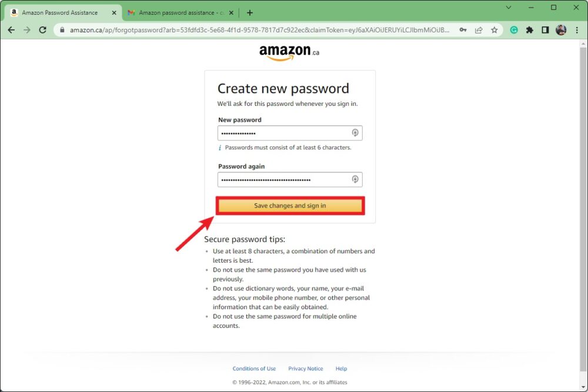This screenshot has height=392, width=588.
Task: Reload the page with the refresh icon
Action: coord(42,29)
